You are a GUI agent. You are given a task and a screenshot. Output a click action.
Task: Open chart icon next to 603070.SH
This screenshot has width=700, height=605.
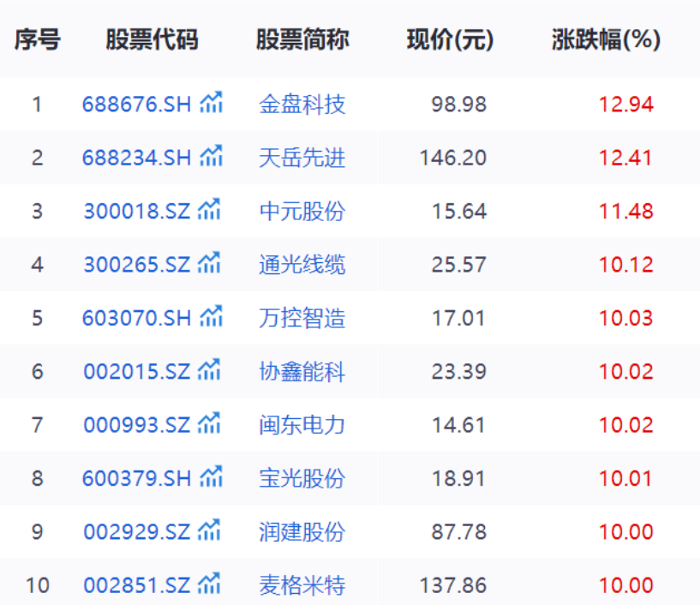click(x=211, y=316)
